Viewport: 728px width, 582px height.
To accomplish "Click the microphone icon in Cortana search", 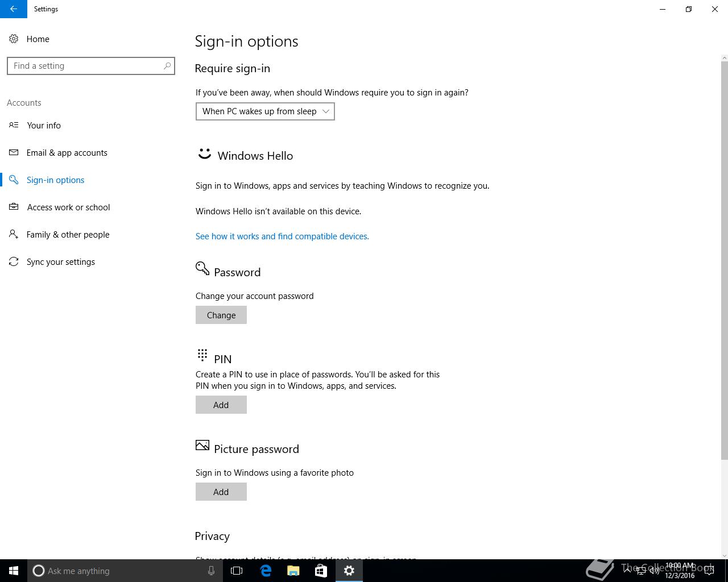I will (x=211, y=571).
